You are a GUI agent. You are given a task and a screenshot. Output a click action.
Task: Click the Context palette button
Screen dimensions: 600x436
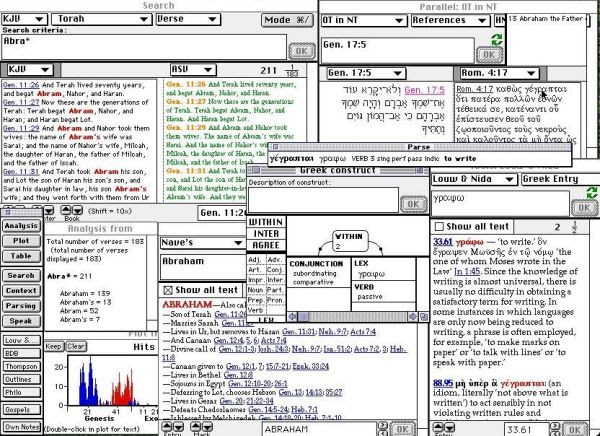pyautogui.click(x=21, y=291)
